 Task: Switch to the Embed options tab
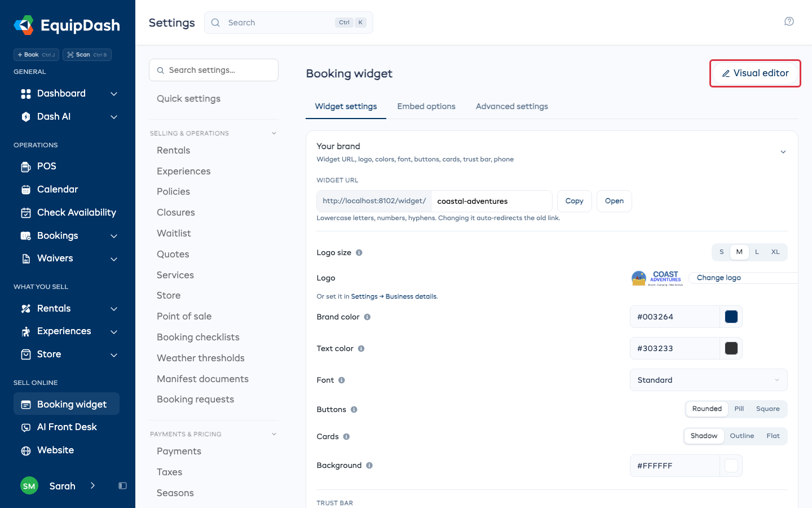[426, 106]
